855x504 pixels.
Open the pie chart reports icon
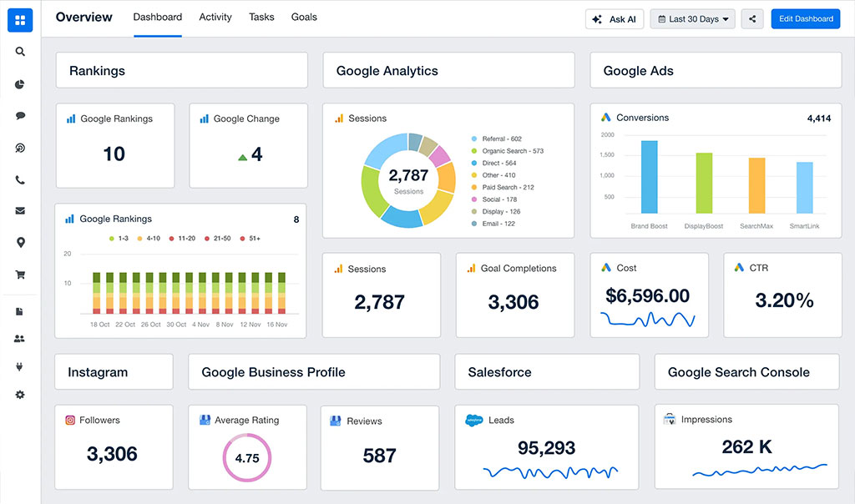20,84
